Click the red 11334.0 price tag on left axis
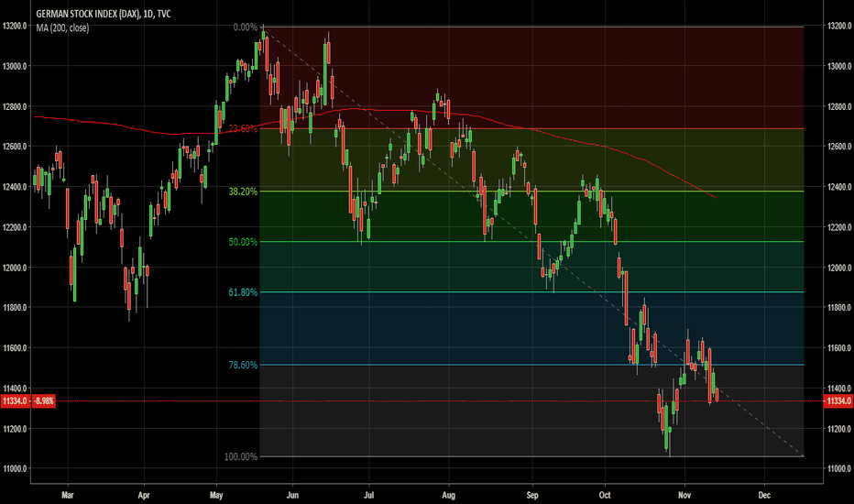The image size is (854, 504). pyautogui.click(x=15, y=401)
